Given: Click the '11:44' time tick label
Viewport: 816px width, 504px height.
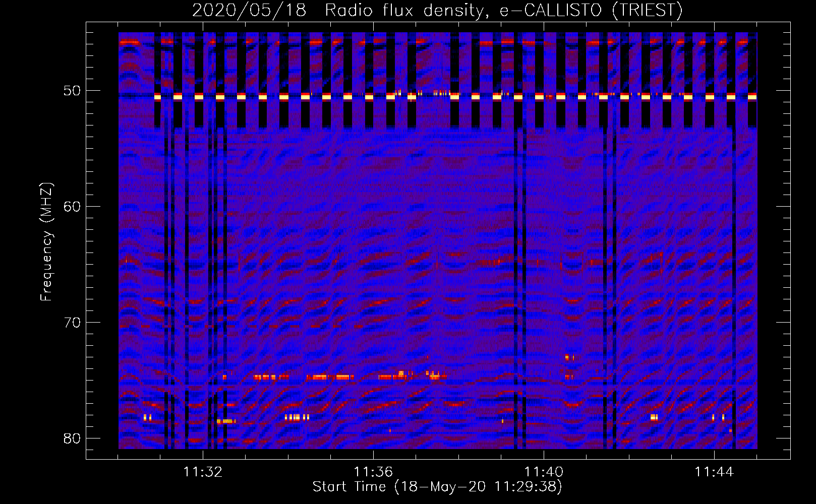Looking at the screenshot, I should (714, 472).
